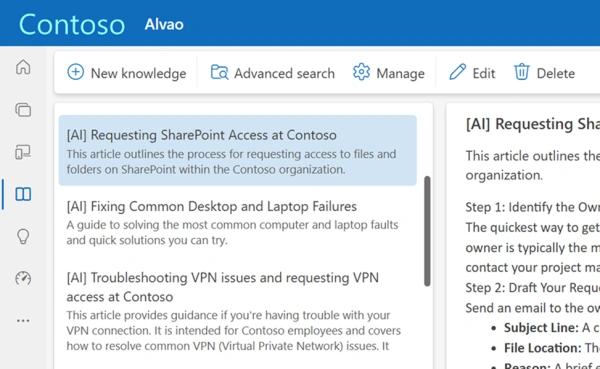Viewport: 600px width, 369px height.
Task: Click the article list vertical scrollbar
Action: [427, 231]
